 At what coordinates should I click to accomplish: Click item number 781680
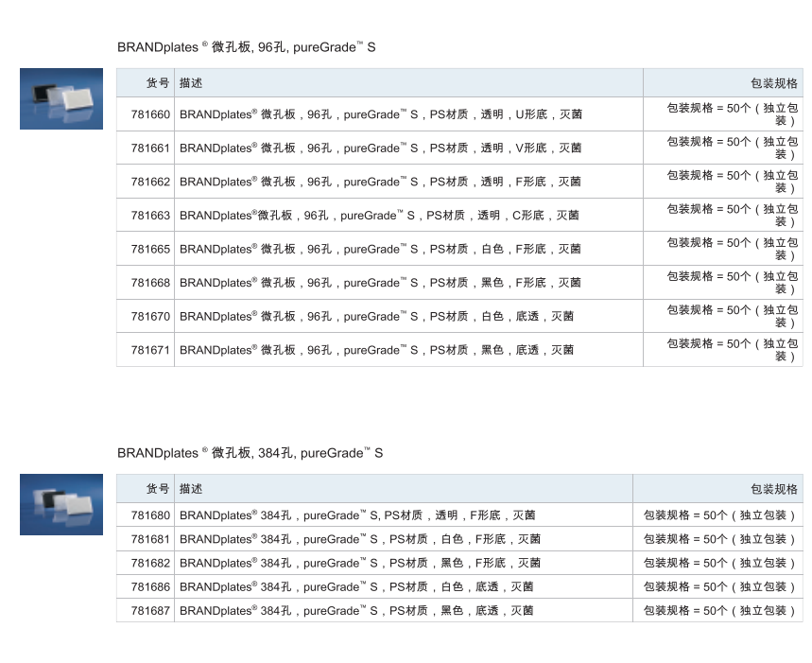pos(150,515)
